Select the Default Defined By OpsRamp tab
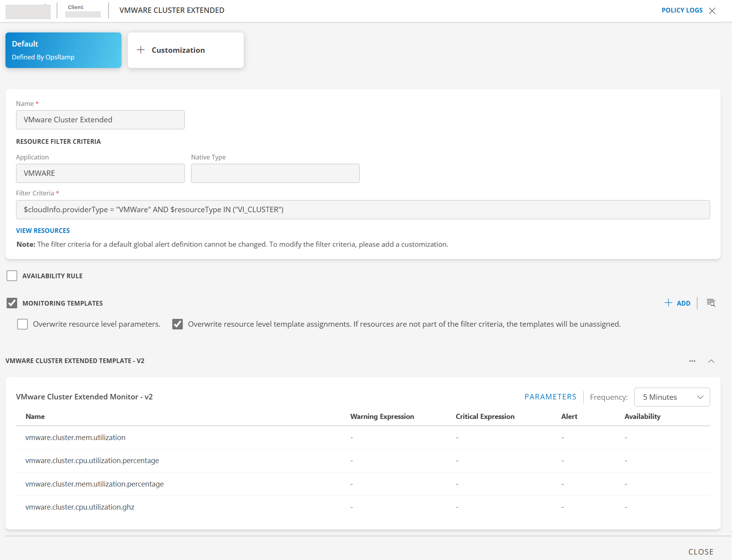The height and width of the screenshot is (560, 732). pos(63,50)
